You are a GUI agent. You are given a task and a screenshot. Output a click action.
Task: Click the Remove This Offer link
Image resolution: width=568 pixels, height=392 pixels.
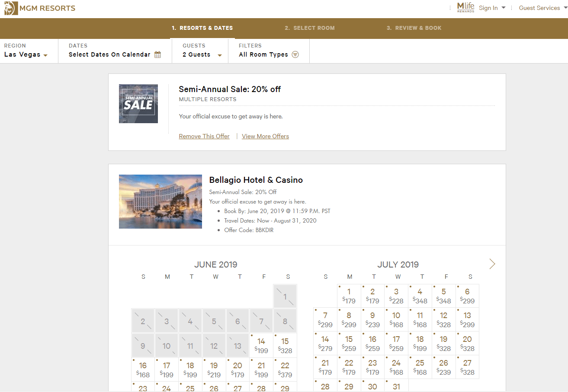coord(204,136)
